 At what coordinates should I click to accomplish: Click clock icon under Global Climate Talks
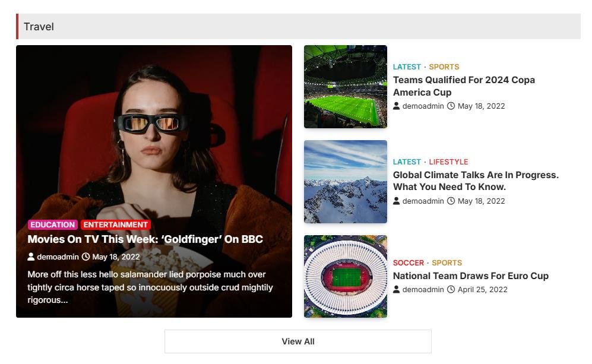click(451, 201)
